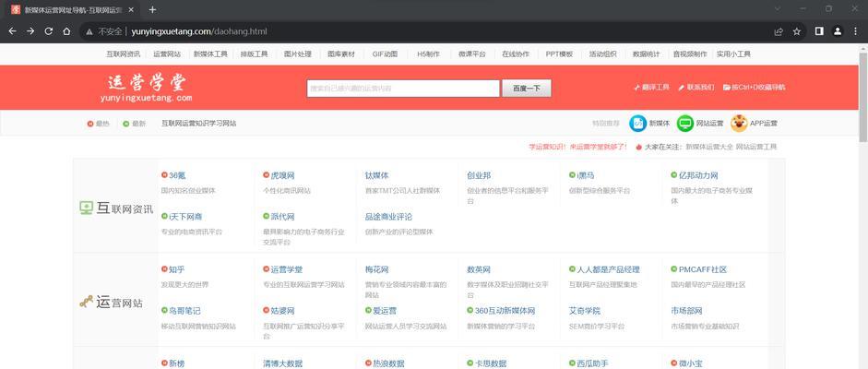Screen dimensions: 868x369
Task: Open the Chrome profile icon
Action: 838,31
